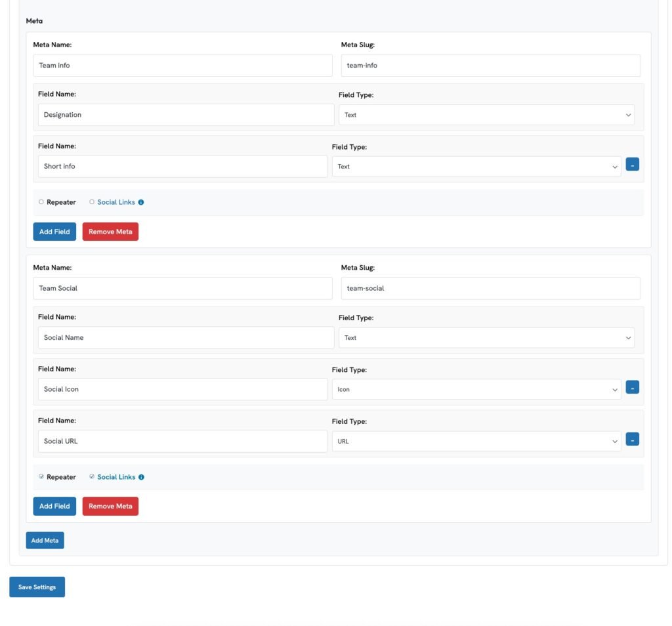Remove the Social URL field with minus button

[x=632, y=440]
